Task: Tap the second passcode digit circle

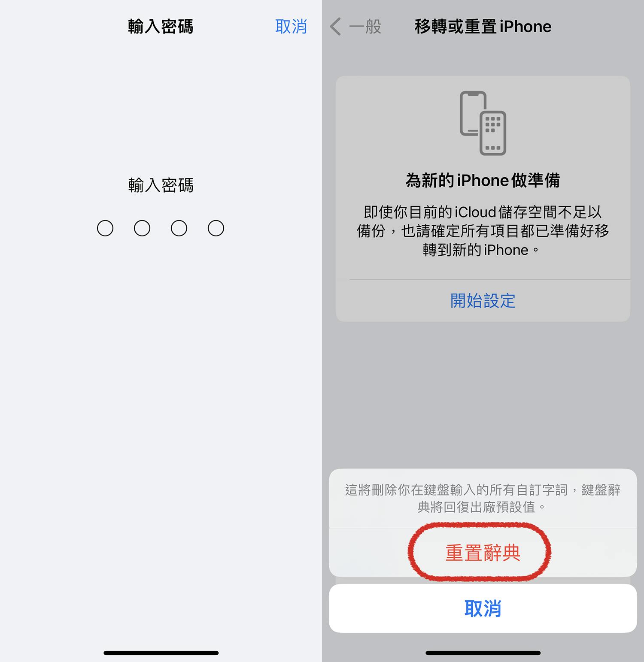Action: coord(142,228)
